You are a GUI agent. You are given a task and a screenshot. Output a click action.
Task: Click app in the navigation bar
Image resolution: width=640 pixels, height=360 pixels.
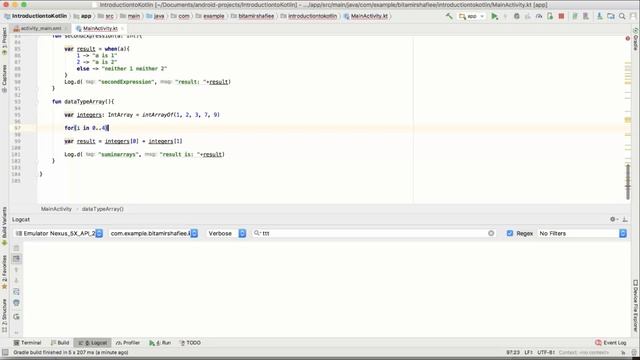coord(83,16)
